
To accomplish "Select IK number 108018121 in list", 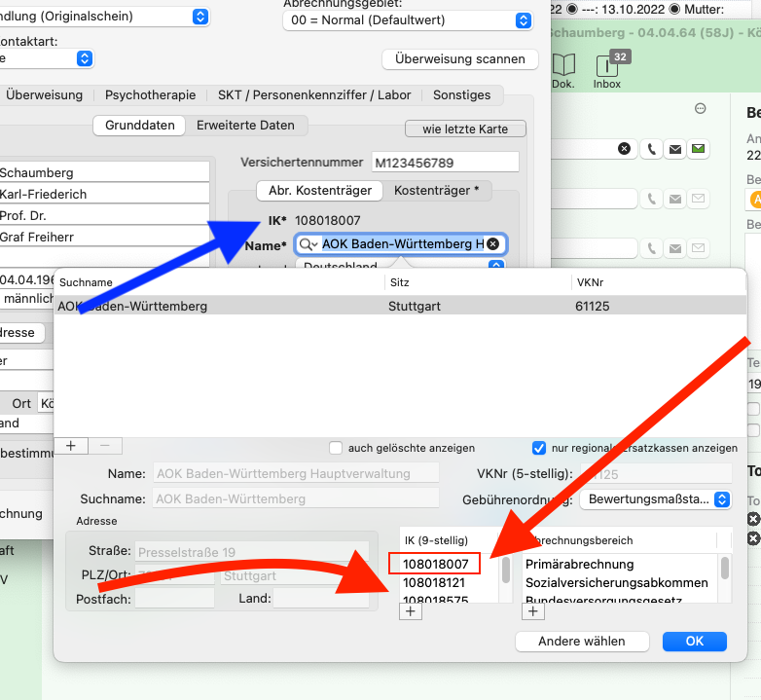I will tap(434, 583).
